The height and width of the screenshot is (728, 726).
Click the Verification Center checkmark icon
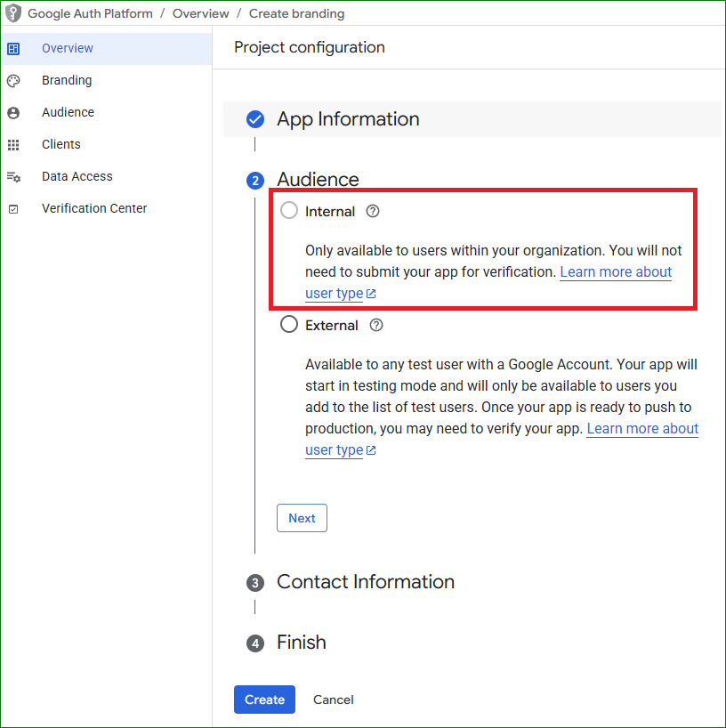click(13, 209)
